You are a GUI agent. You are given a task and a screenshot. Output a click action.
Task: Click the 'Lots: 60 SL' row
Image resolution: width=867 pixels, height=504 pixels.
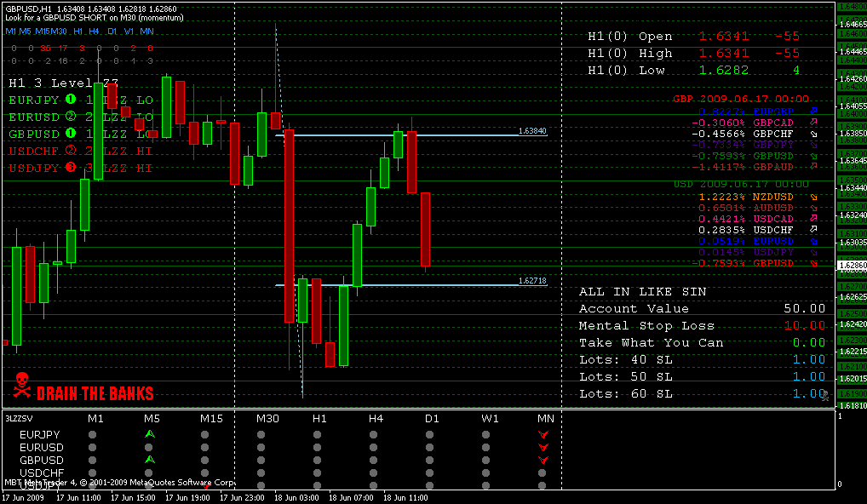(x=703, y=393)
